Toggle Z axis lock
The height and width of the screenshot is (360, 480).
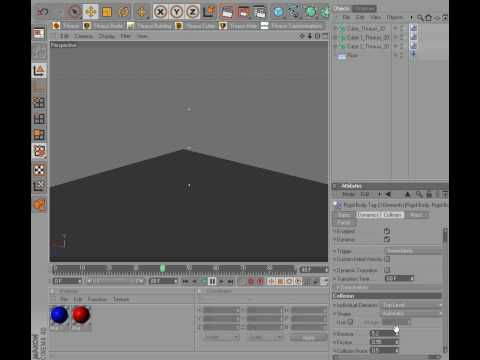click(x=192, y=12)
